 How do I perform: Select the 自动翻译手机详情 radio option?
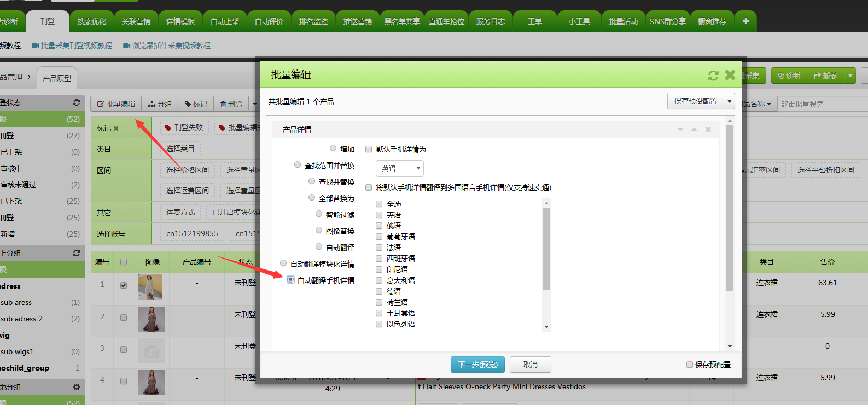coord(290,280)
